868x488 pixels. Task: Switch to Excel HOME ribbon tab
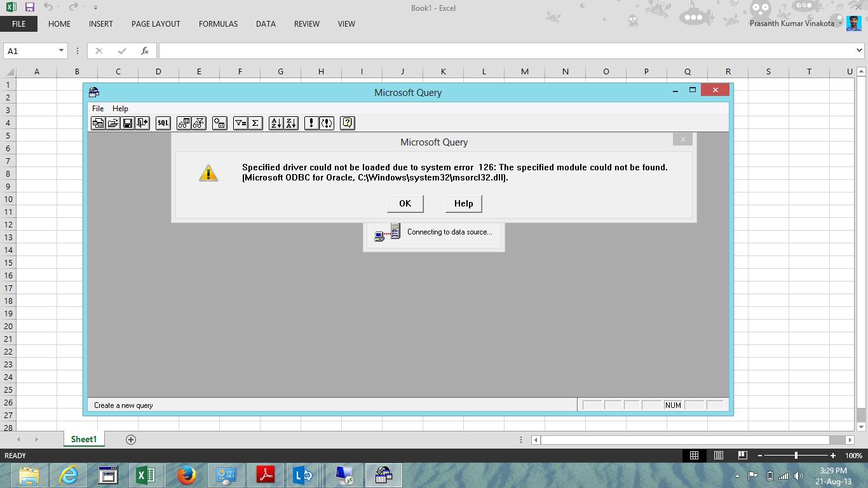(x=59, y=24)
